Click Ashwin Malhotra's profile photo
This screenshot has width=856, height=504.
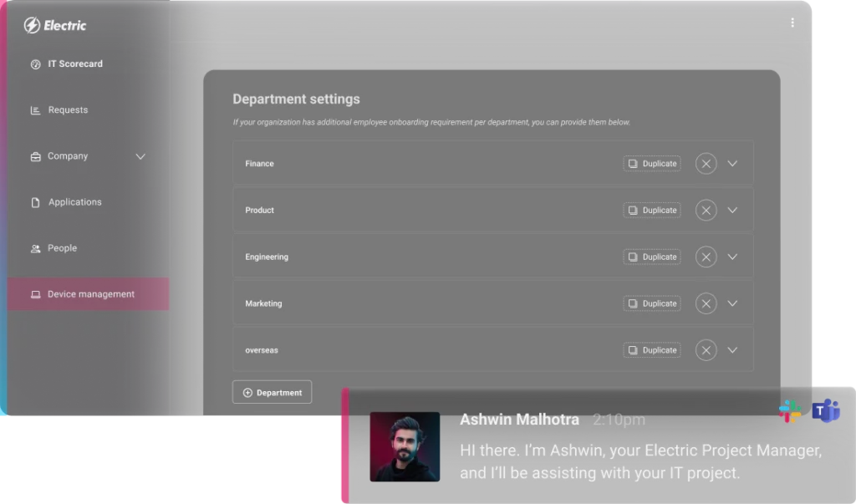point(405,446)
